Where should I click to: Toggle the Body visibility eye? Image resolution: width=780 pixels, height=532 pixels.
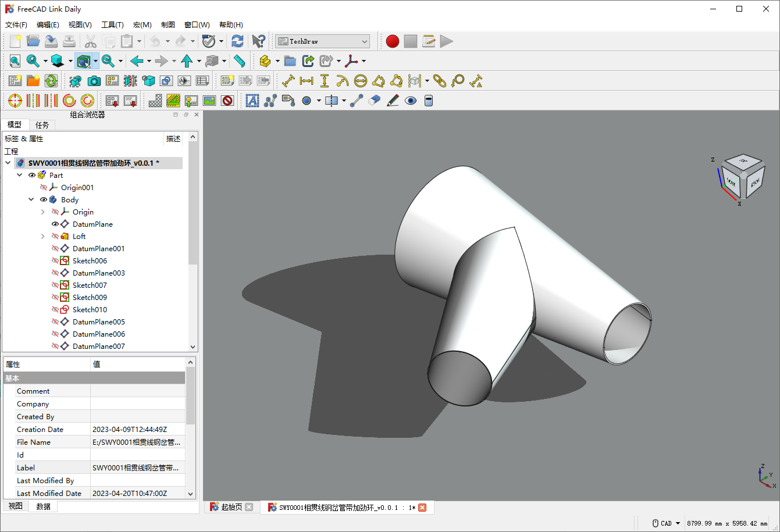(44, 199)
